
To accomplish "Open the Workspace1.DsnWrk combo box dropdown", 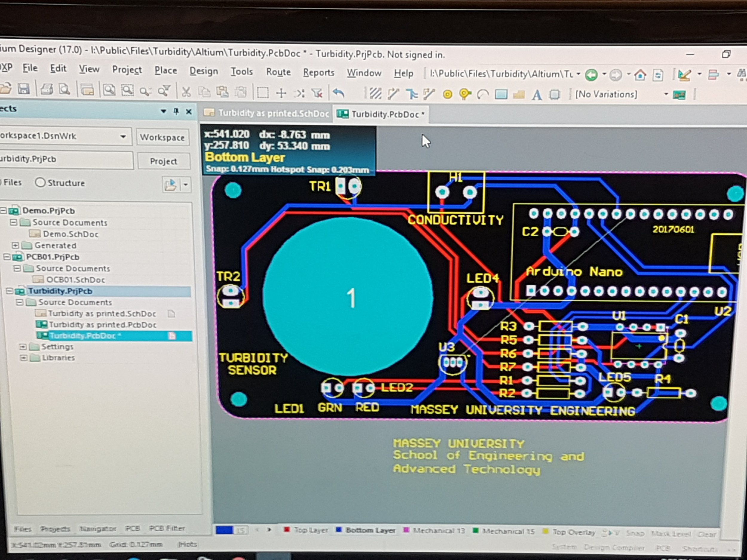I will (x=123, y=137).
